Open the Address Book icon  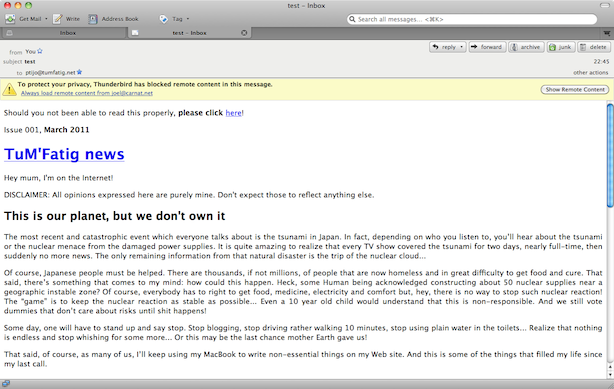[x=93, y=19]
